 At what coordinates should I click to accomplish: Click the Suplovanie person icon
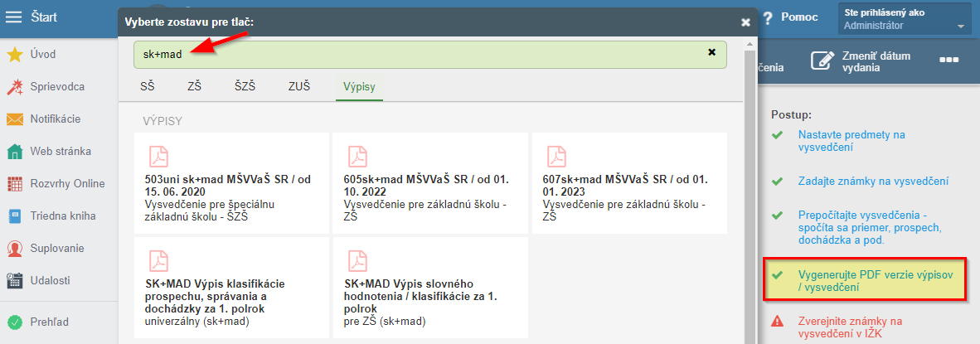pos(14,249)
